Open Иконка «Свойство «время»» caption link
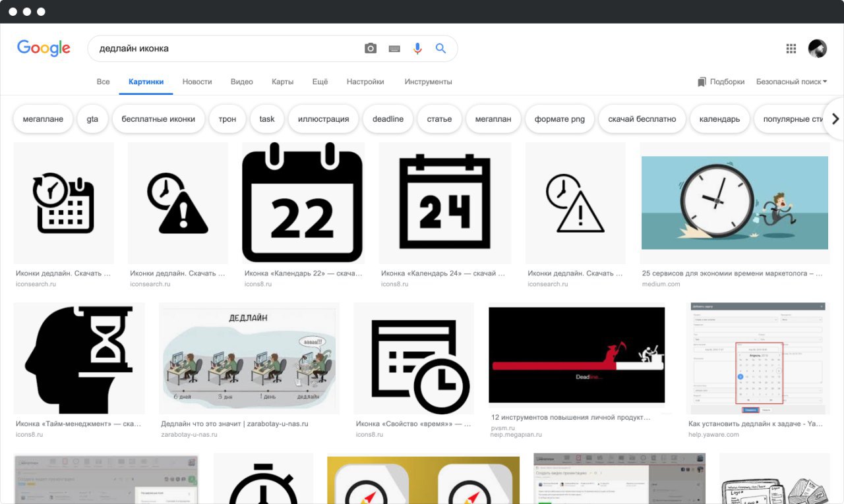 tap(413, 424)
